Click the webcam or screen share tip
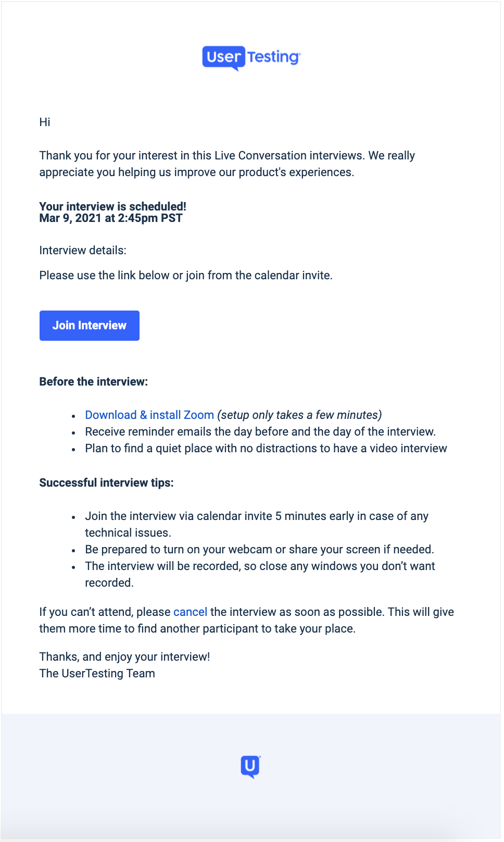The image size is (504, 842). 259,550
